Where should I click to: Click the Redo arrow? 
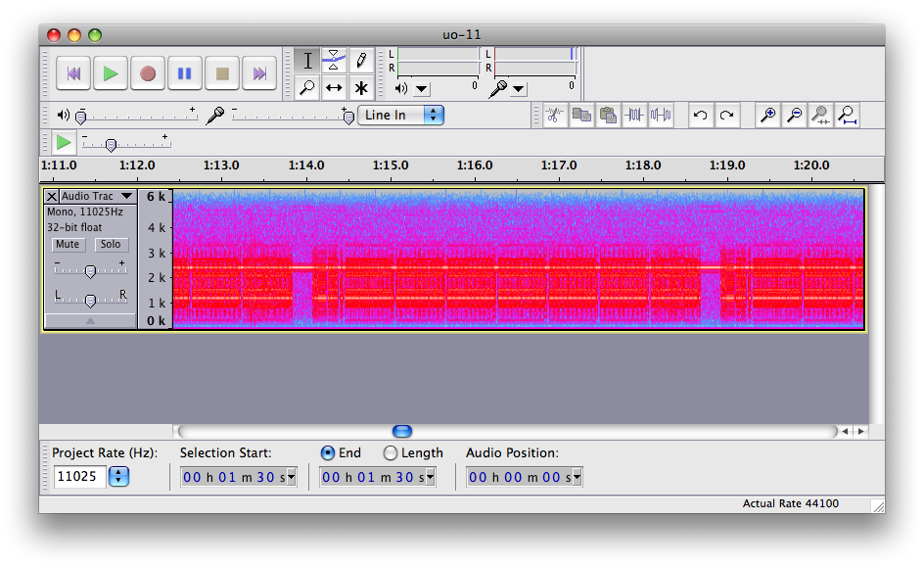point(726,115)
